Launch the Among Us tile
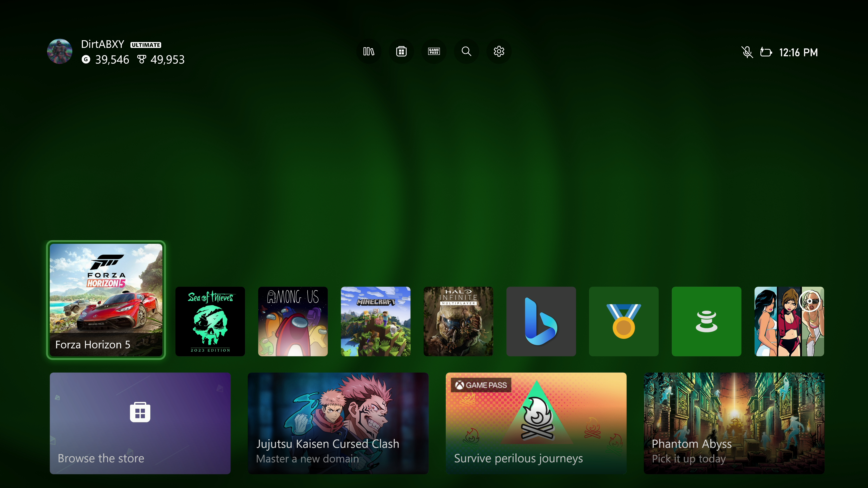Screen dimensions: 868x488 (x=292, y=321)
